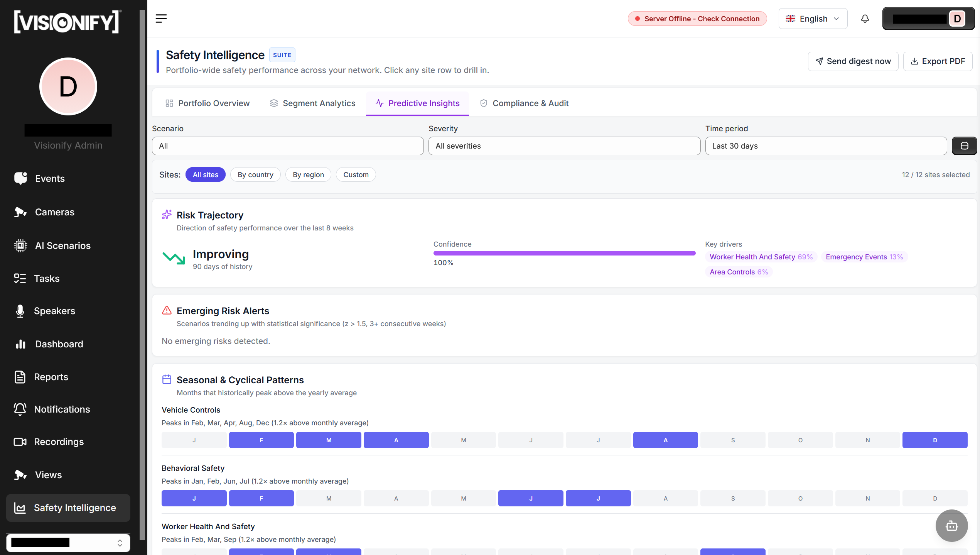The height and width of the screenshot is (555, 980).
Task: Click the July block in Behavioral Safety row
Action: 598,498
